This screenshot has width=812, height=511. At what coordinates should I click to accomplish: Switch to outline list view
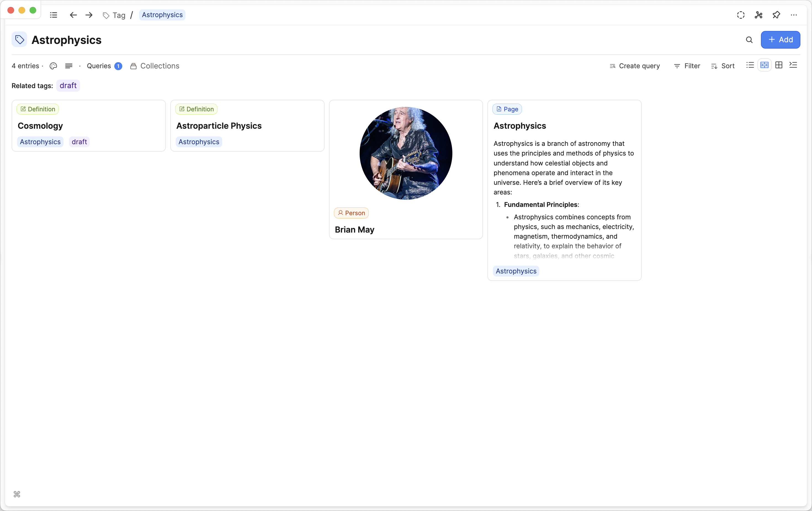pos(793,65)
